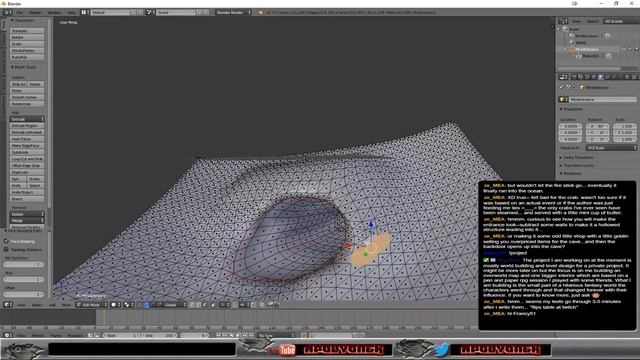Jump to the first frame
640x360 pixels.
[218, 335]
